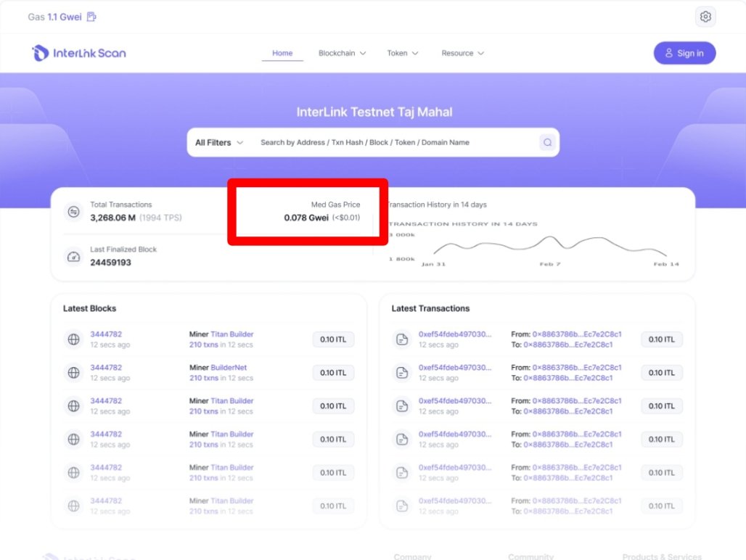Click the transaction history chart line
This screenshot has width=746, height=560.
pos(549,244)
